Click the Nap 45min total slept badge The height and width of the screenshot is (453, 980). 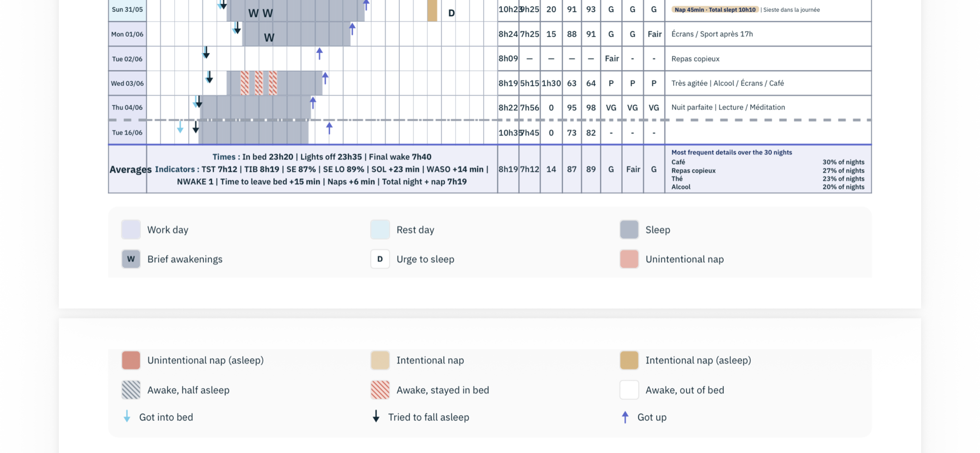(x=715, y=9)
